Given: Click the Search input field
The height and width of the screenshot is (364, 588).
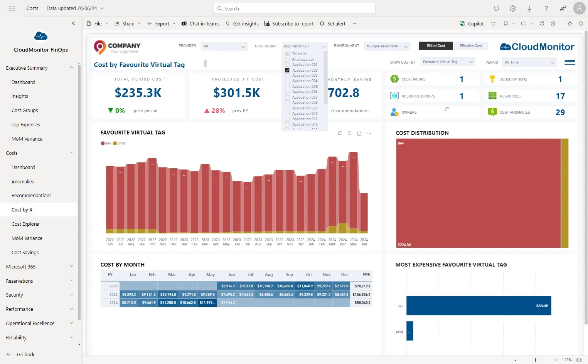Looking at the screenshot, I should pos(294,8).
